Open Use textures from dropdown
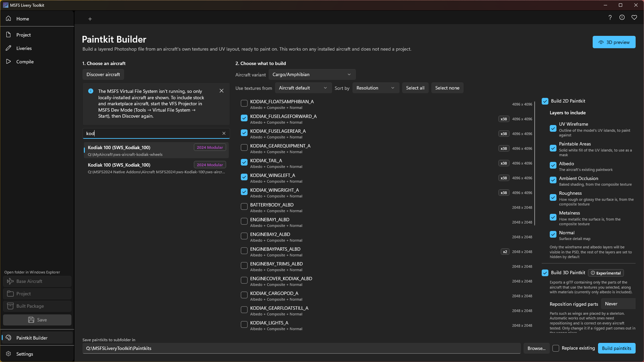 303,88
